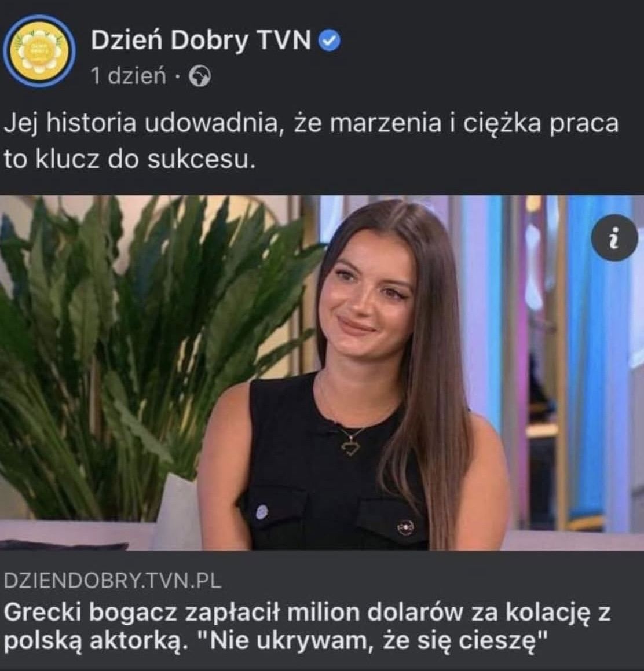Open the DZIENDOBRY.TVN.PL domain link
Image resolution: width=644 pixels, height=671 pixels.
click(112, 581)
